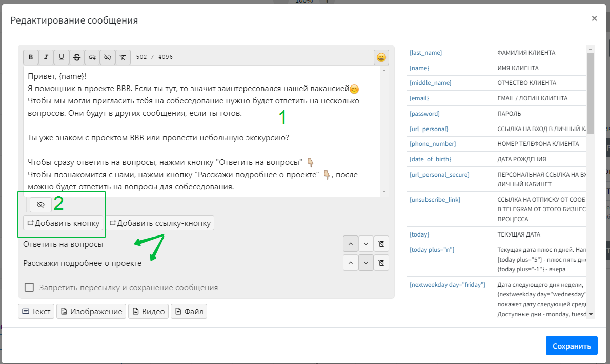
Task: Toggle the crossed-eye visibility button
Action: pos(41,205)
